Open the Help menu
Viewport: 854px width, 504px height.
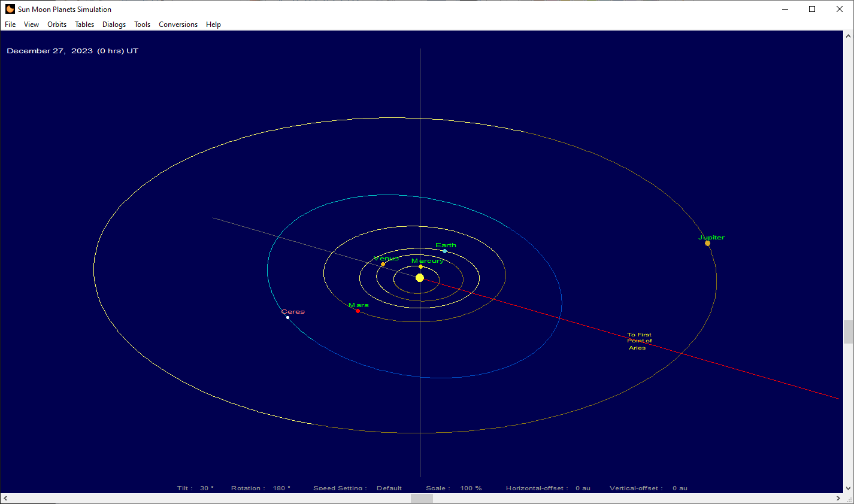[x=213, y=25]
